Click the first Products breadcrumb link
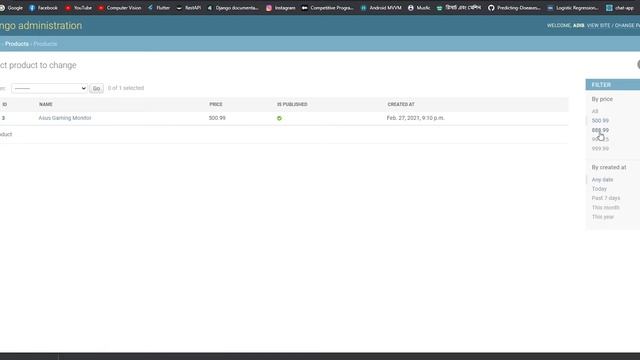The image size is (640, 360). [17, 44]
